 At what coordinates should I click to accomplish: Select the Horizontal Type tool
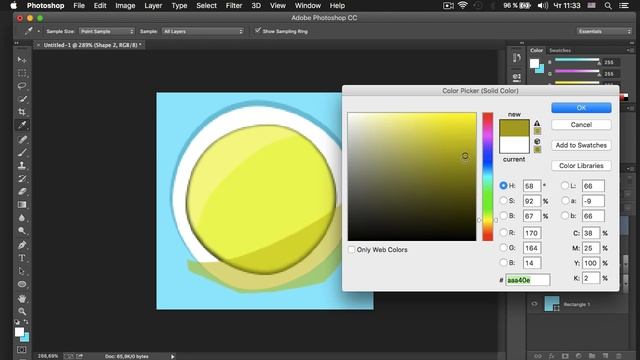(x=22, y=258)
